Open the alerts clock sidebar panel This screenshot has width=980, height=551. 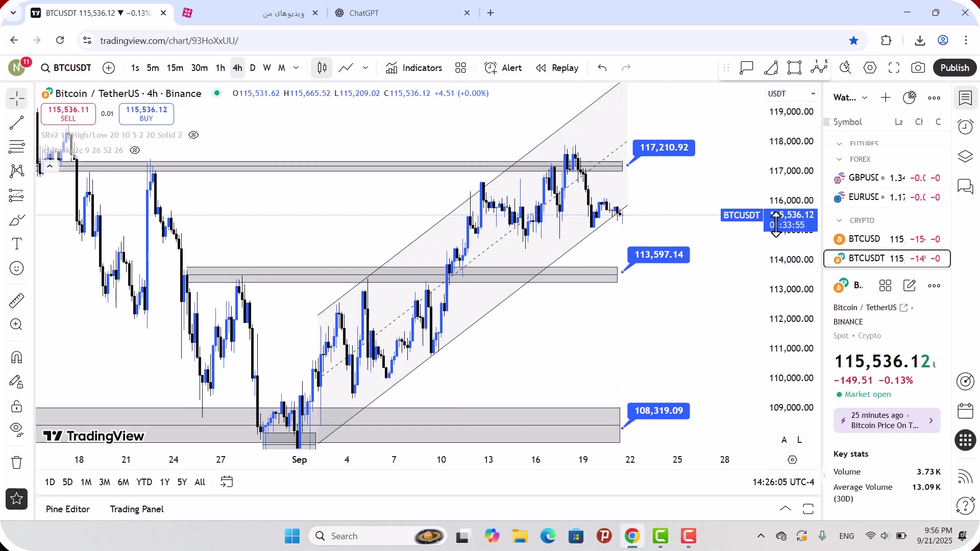[x=965, y=127]
